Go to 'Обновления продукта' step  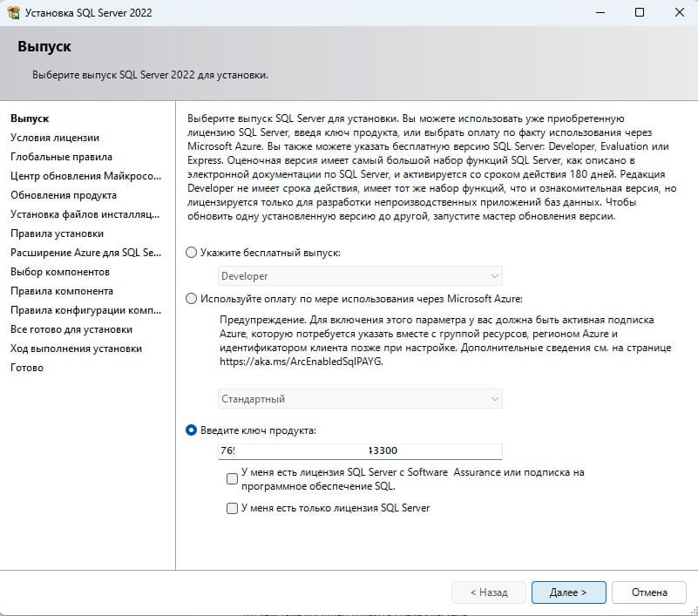pyautogui.click(x=64, y=195)
